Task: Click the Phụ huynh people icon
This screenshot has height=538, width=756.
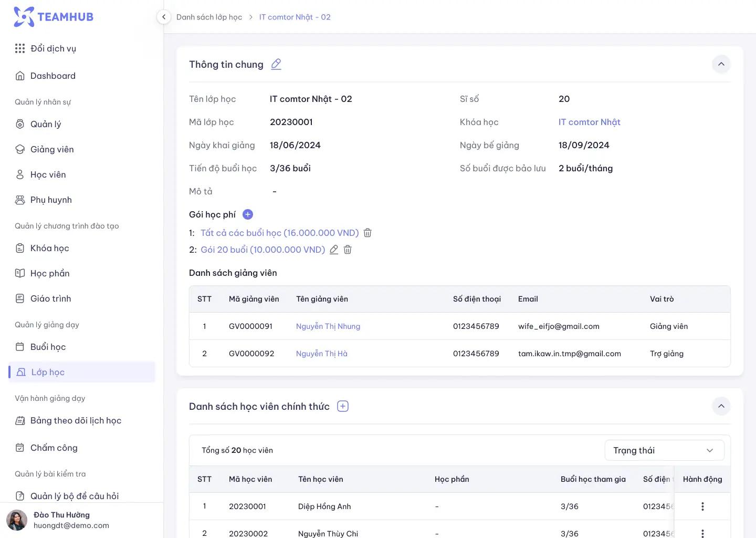Action: click(20, 200)
